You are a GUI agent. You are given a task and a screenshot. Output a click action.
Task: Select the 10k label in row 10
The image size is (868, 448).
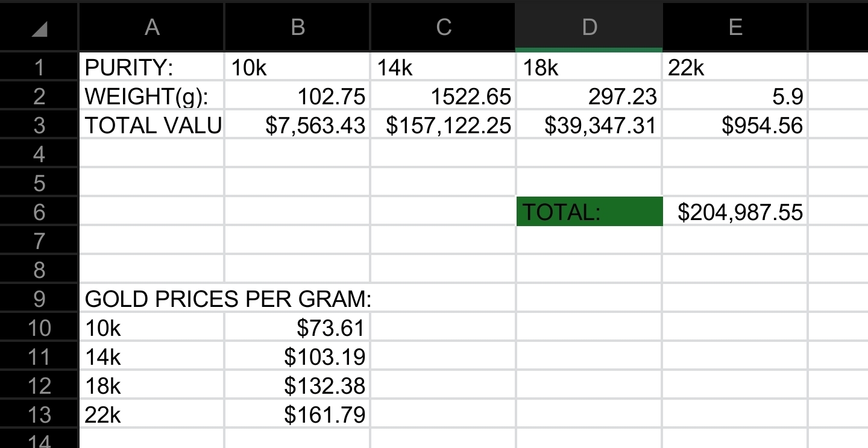pyautogui.click(x=152, y=327)
